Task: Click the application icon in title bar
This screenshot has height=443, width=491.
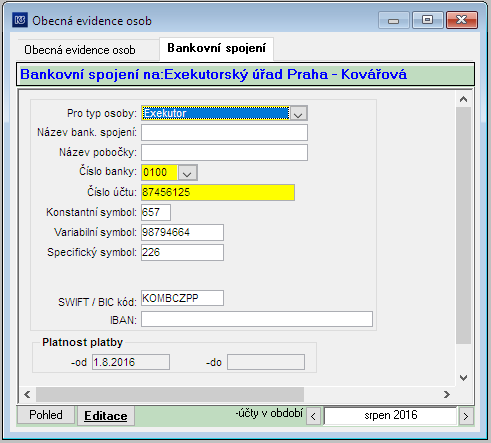Action: tap(20, 20)
